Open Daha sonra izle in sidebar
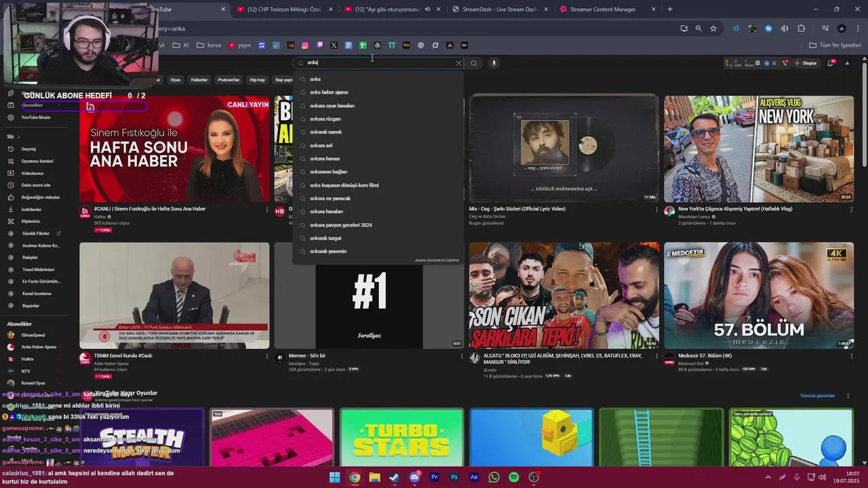 35,185
